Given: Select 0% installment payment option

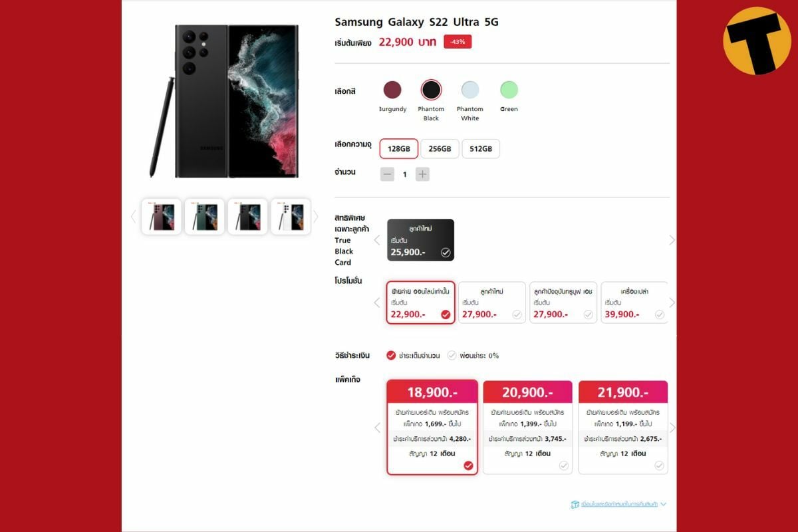Looking at the screenshot, I should [x=452, y=355].
